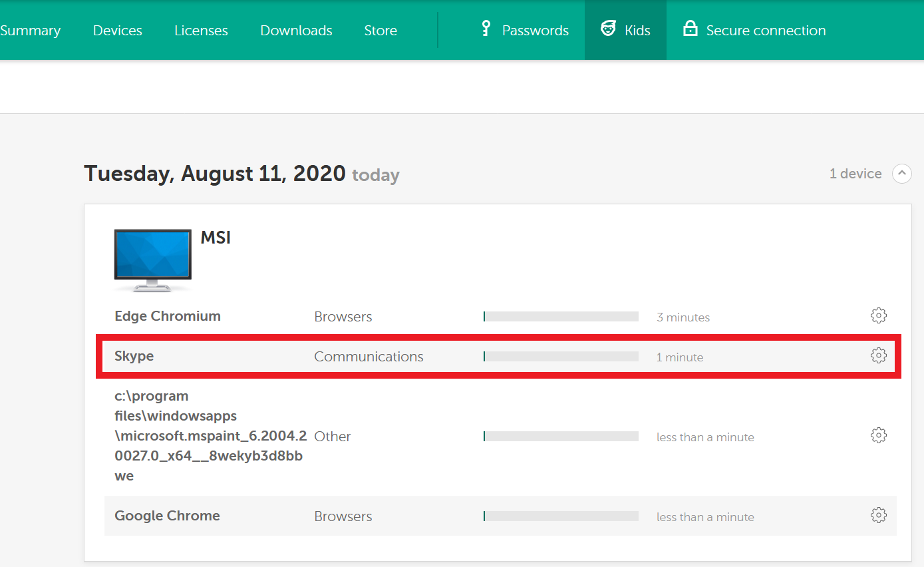Click the MSI monitor device image

[153, 260]
